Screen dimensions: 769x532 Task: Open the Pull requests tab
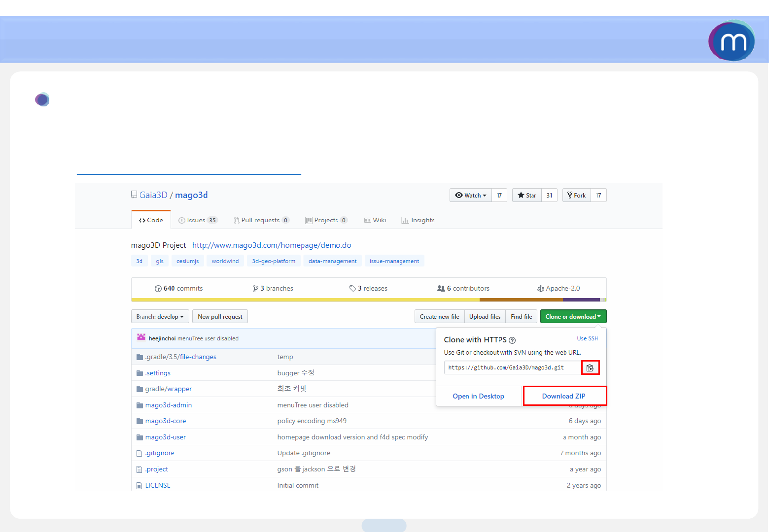coord(261,220)
